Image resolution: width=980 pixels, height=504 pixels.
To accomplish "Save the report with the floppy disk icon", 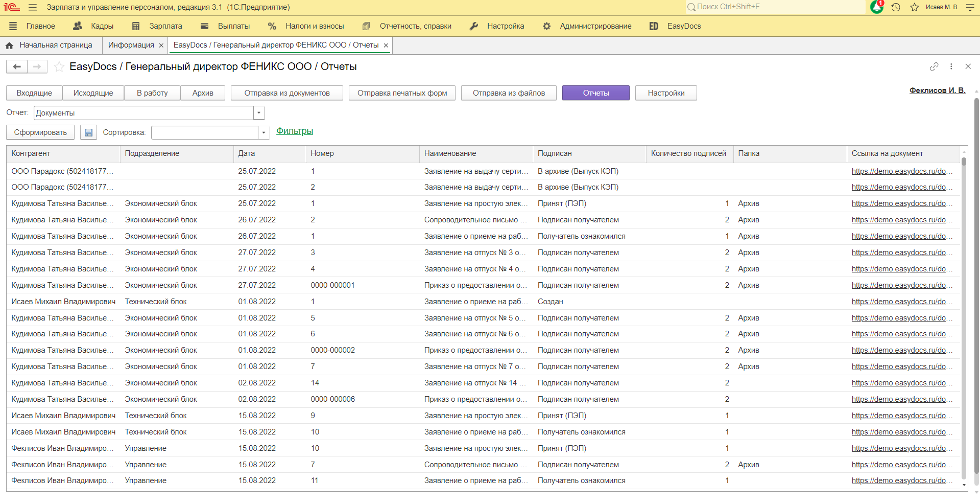I will coord(88,132).
